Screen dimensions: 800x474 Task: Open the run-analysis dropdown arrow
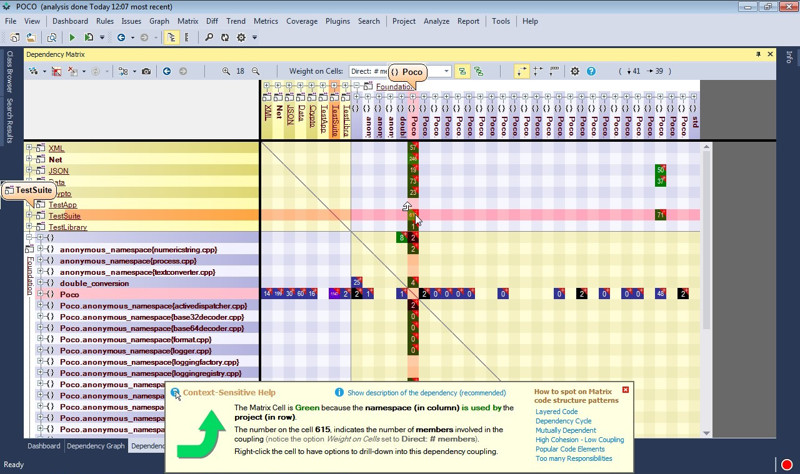[102, 37]
